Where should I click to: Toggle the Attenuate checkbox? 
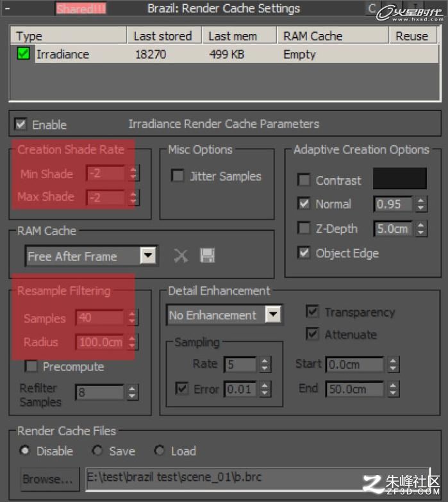[312, 334]
